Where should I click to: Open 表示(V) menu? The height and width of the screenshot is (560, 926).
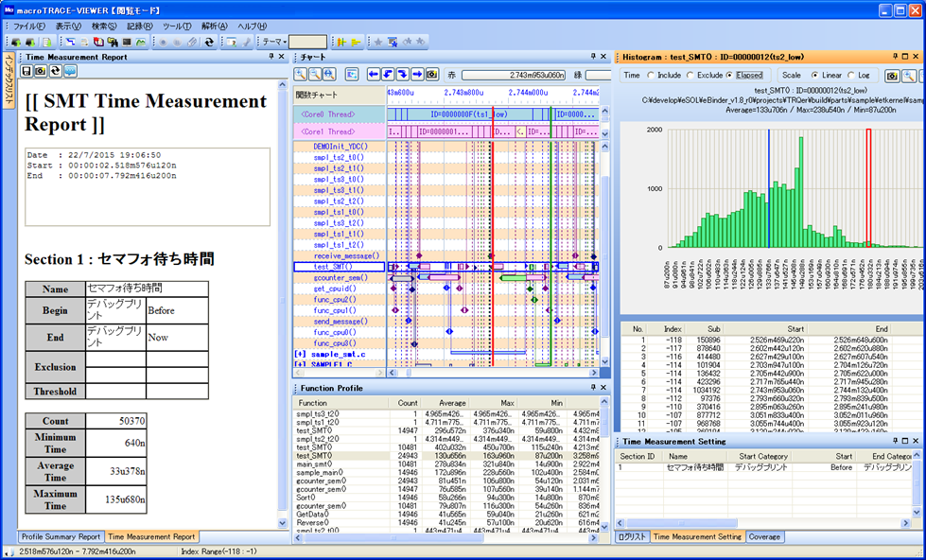(x=68, y=26)
